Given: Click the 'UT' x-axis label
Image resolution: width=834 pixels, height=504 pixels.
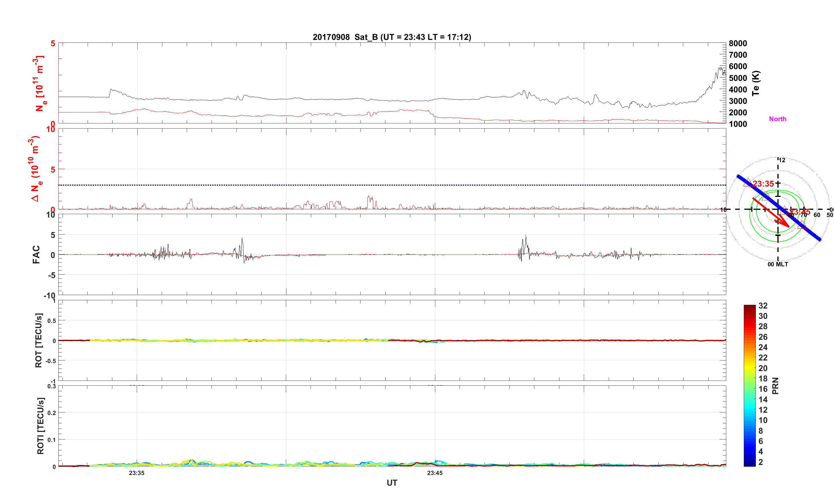Looking at the screenshot, I should [x=392, y=483].
